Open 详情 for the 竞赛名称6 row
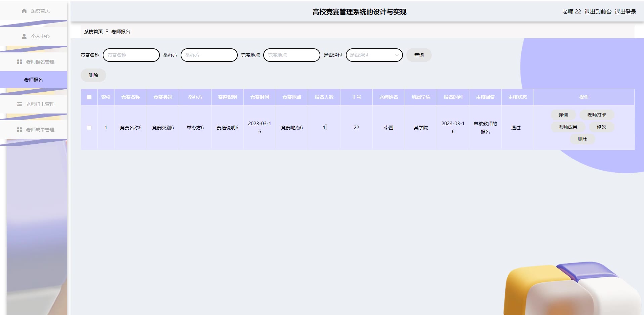The width and height of the screenshot is (644, 315). point(563,115)
